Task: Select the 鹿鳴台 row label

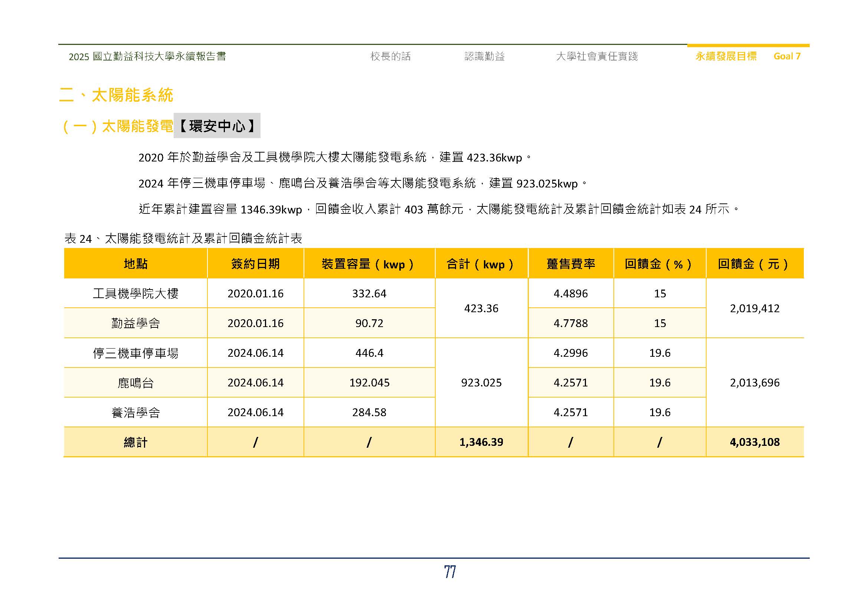Action: point(135,383)
